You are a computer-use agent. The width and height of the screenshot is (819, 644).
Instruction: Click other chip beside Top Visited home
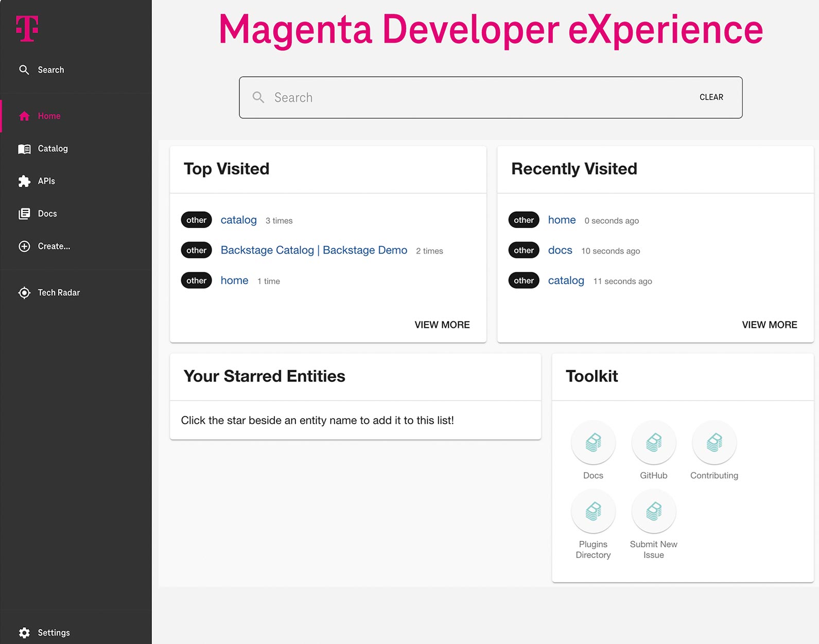pos(196,281)
